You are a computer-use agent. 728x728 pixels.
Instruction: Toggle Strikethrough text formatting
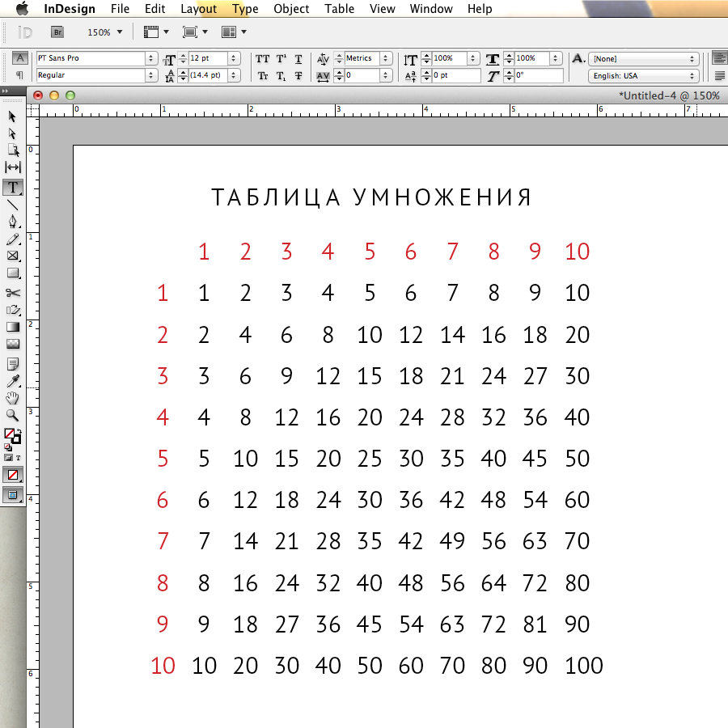(298, 76)
